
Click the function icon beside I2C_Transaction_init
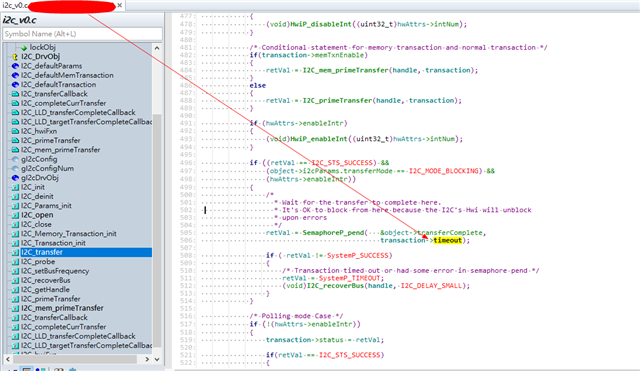tap(15, 243)
